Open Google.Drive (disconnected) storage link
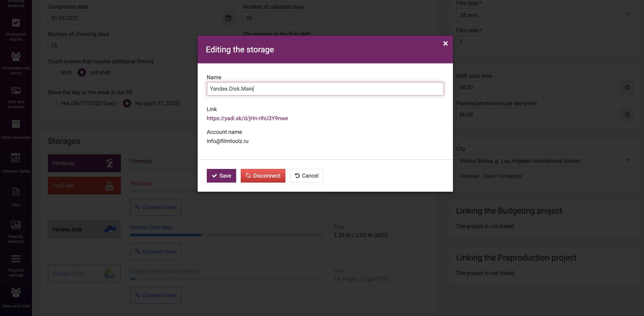644x316 pixels. [164, 271]
